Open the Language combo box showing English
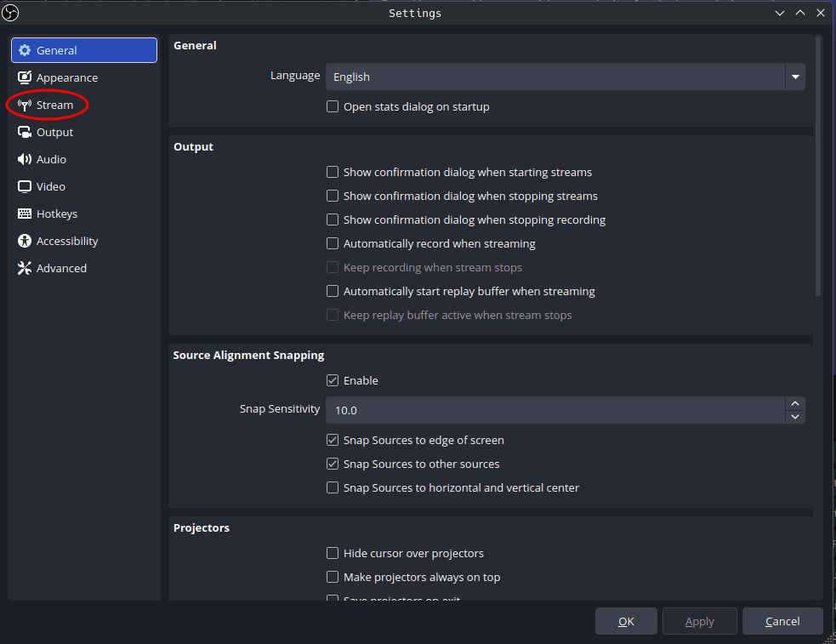 (566, 77)
